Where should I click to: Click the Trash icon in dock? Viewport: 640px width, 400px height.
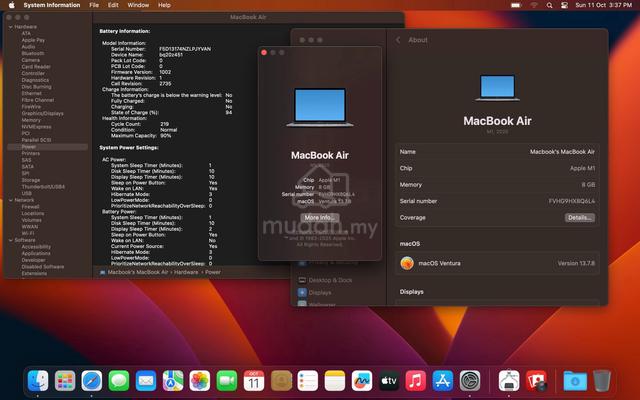602,381
